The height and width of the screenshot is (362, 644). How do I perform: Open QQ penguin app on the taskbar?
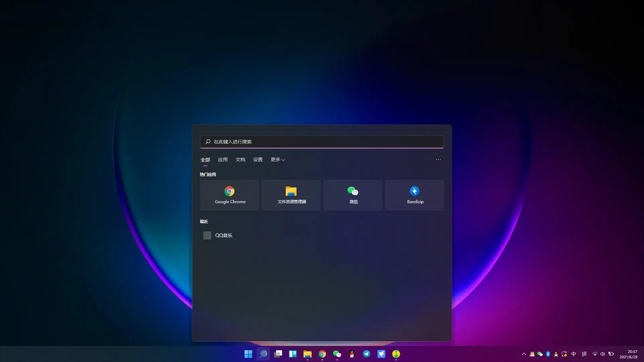[x=352, y=354]
